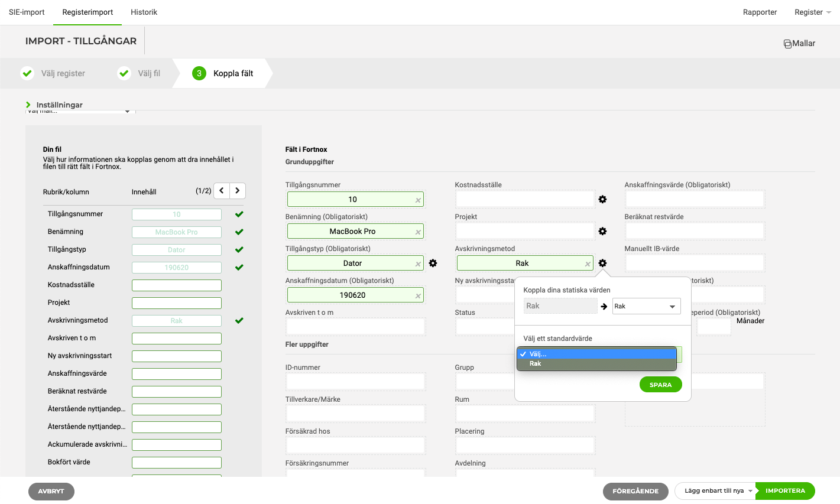This screenshot has width=840, height=504.
Task: Remove Rak from Avskrivningsmetod field
Action: coord(588,264)
